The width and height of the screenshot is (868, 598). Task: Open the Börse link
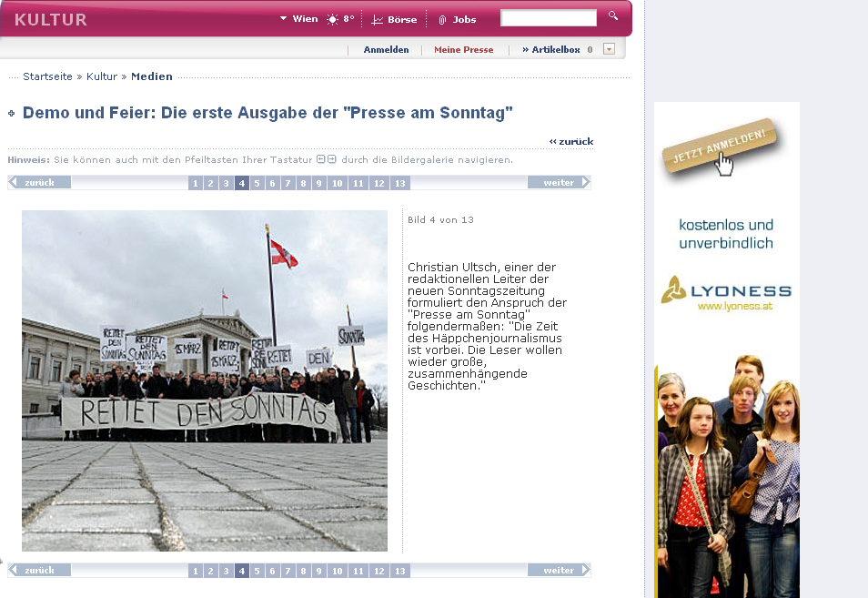[x=402, y=19]
